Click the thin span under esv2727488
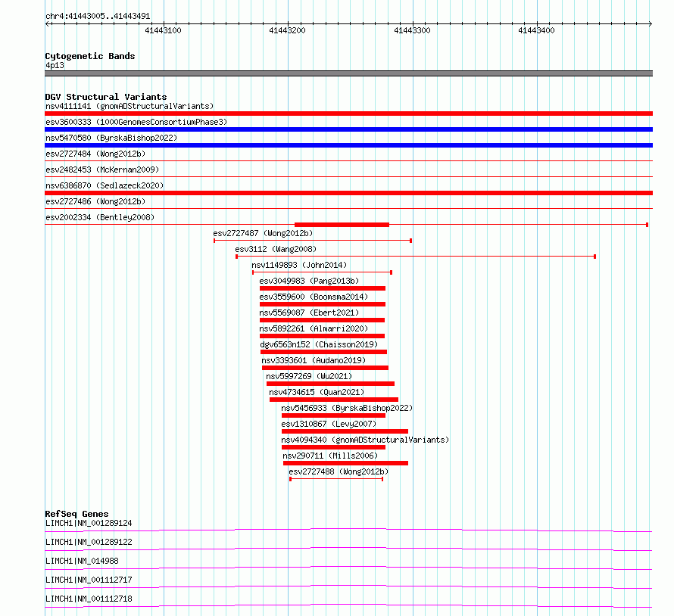674x616 pixels. pos(336,479)
